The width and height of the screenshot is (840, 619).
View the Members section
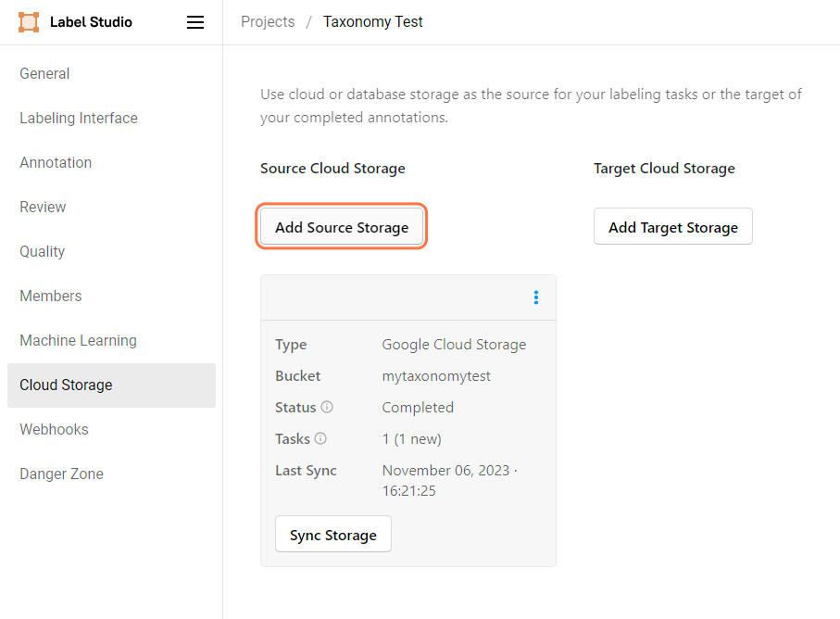coord(50,296)
